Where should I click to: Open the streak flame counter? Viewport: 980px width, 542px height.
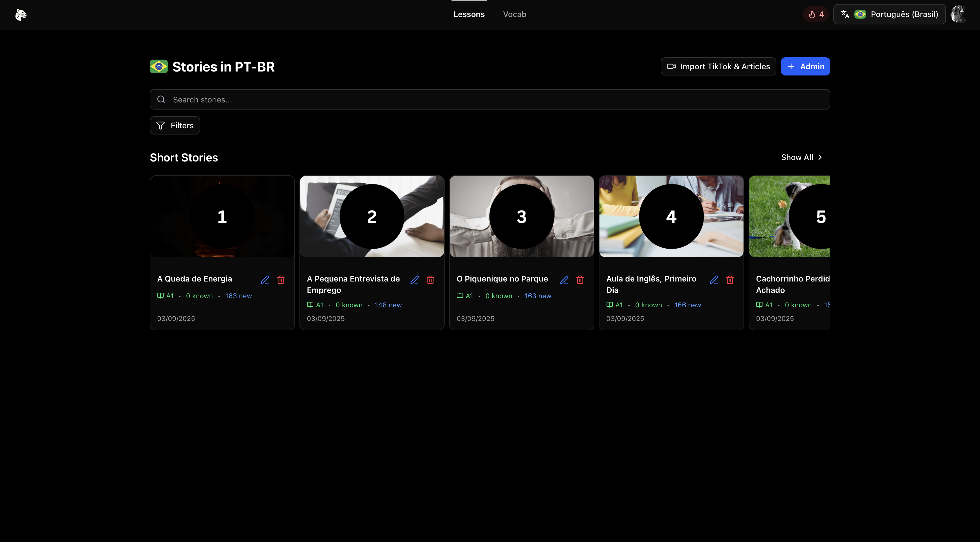(816, 14)
